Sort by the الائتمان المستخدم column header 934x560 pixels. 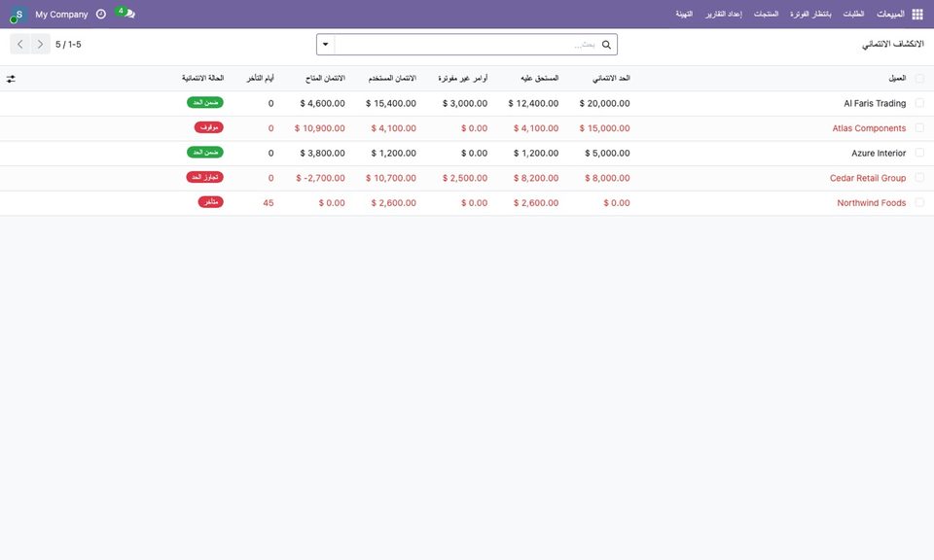392,79
